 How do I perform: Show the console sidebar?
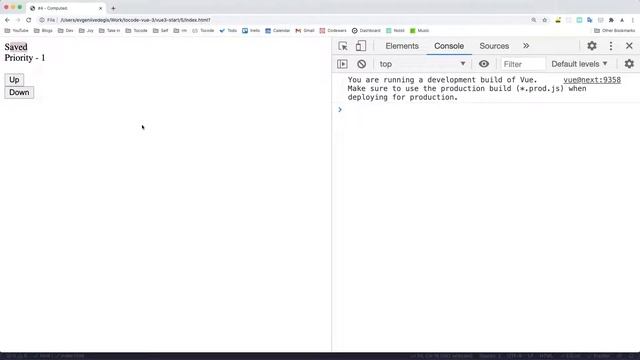[342, 64]
